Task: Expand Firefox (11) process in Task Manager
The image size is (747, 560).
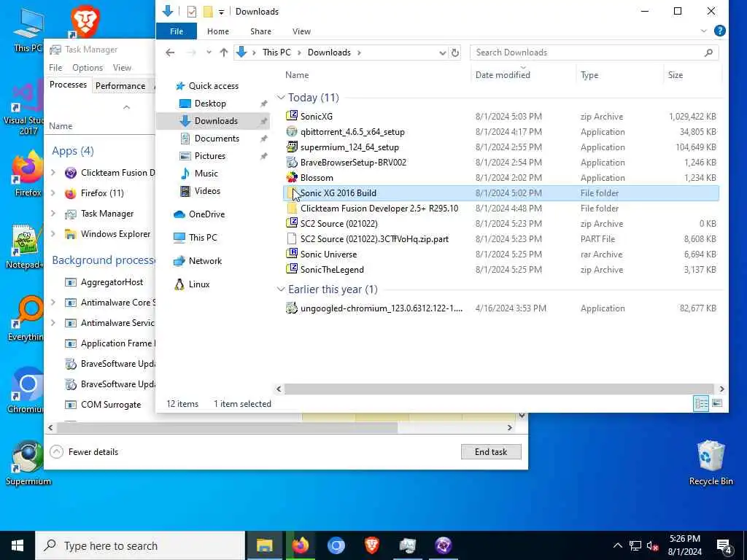Action: (53, 192)
